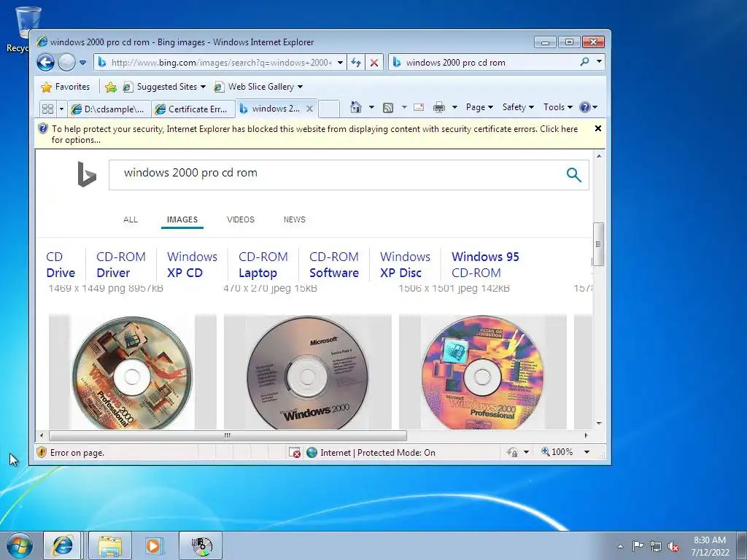This screenshot has height=560, width=747.
Task: Click Add to Favorites Bar icon
Action: pyautogui.click(x=111, y=87)
